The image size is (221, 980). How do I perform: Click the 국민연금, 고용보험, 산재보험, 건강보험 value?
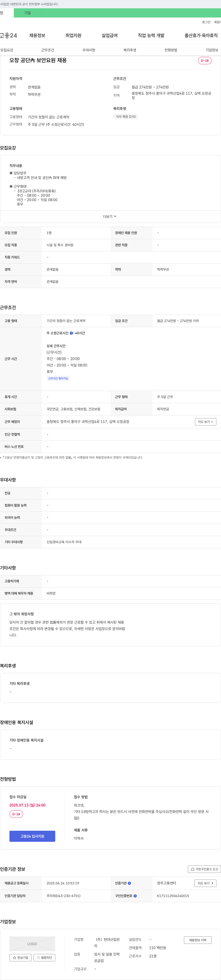coord(73,409)
